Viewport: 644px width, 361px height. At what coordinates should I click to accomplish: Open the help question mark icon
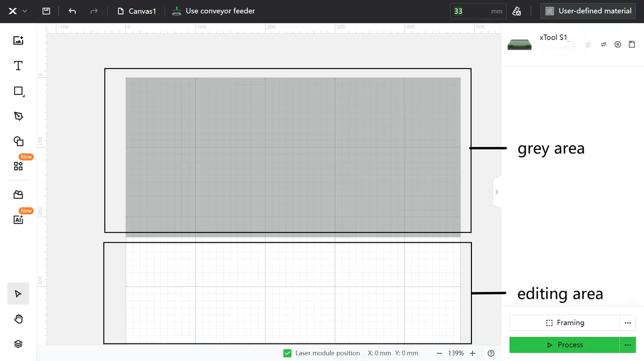[491, 353]
